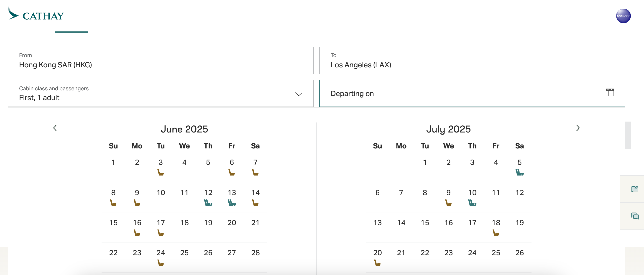This screenshot has height=275, width=644.
Task: Click seat icon under June 3
Action: [161, 172]
